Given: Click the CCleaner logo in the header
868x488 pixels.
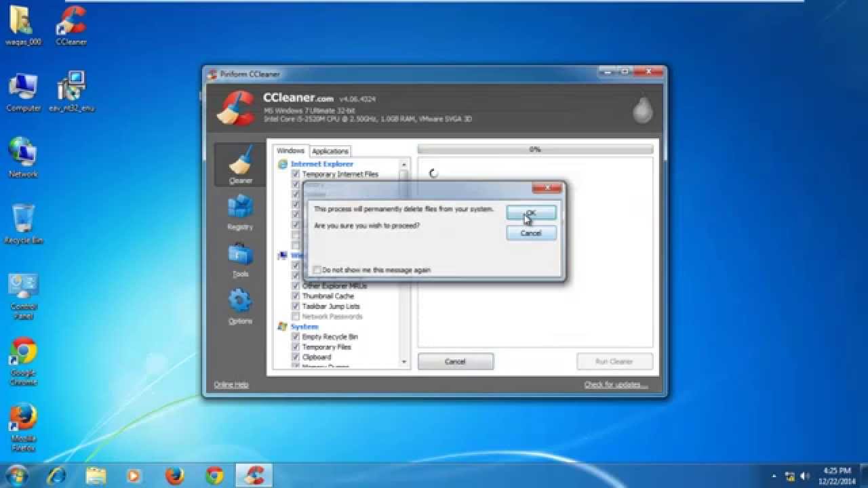Looking at the screenshot, I should tap(236, 108).
